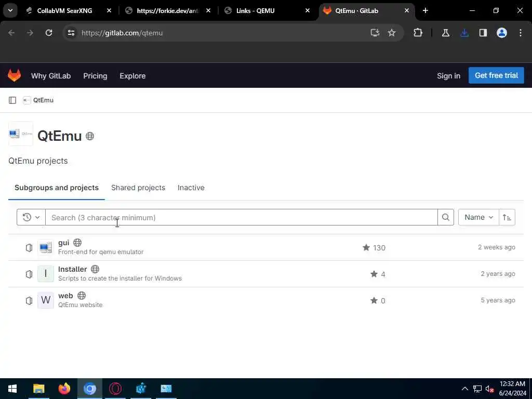Click the project search input field

[x=241, y=217]
